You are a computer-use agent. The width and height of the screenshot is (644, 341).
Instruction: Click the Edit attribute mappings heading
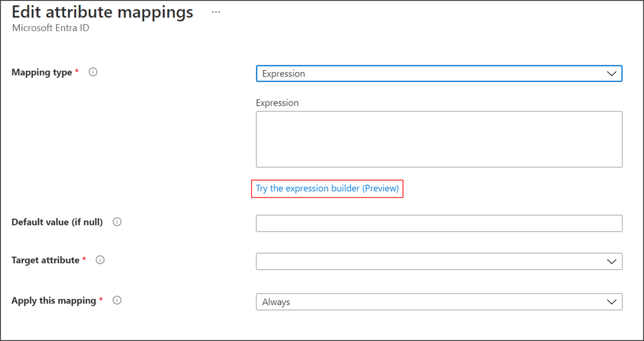pyautogui.click(x=102, y=12)
